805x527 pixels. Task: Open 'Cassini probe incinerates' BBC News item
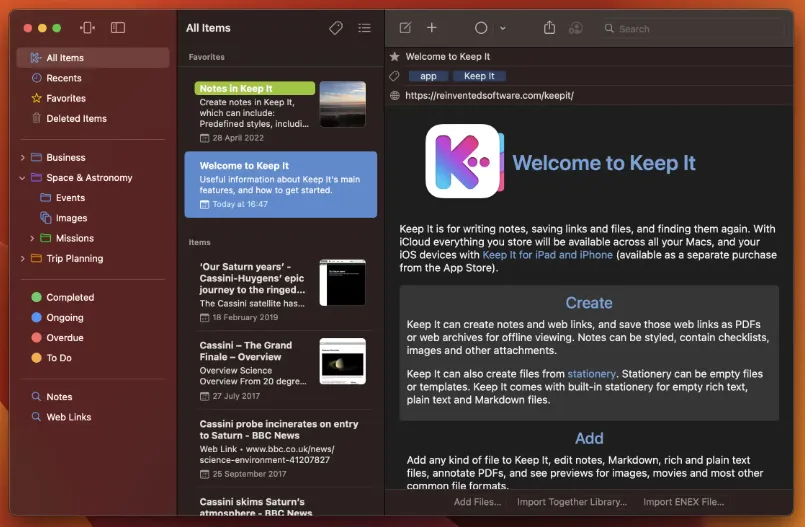point(281,448)
